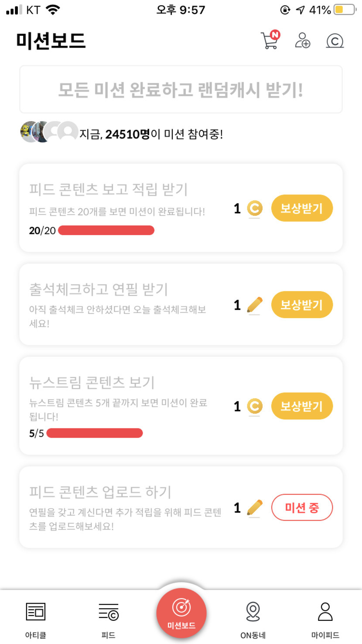Open the shopping cart icon

tap(270, 41)
